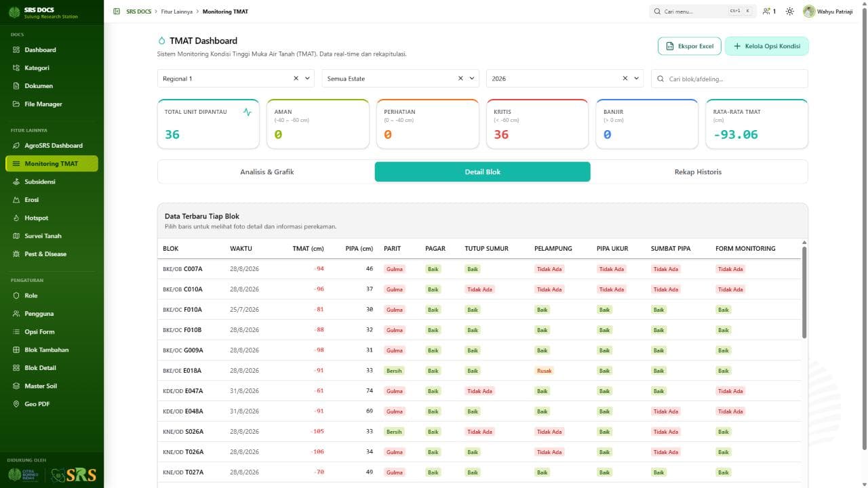This screenshot has height=488, width=868.
Task: Open AgroSRS Dashboard leaf icon
Action: [17, 146]
